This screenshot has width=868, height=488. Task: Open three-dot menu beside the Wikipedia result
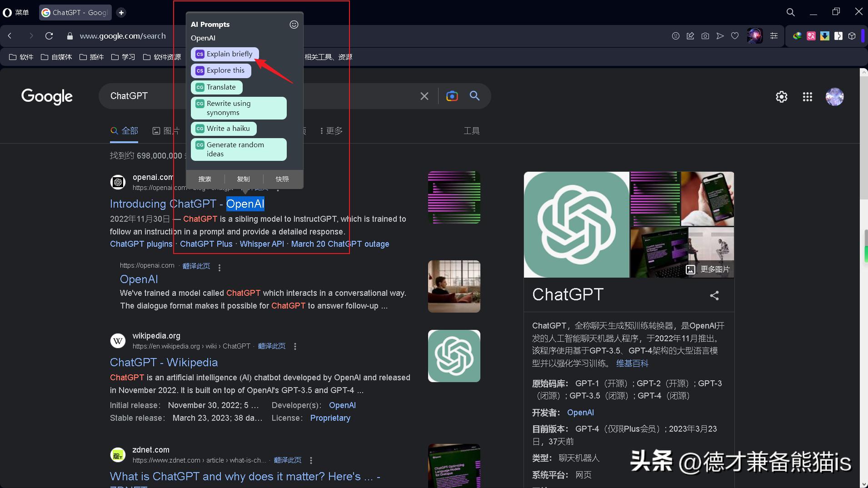(x=295, y=346)
